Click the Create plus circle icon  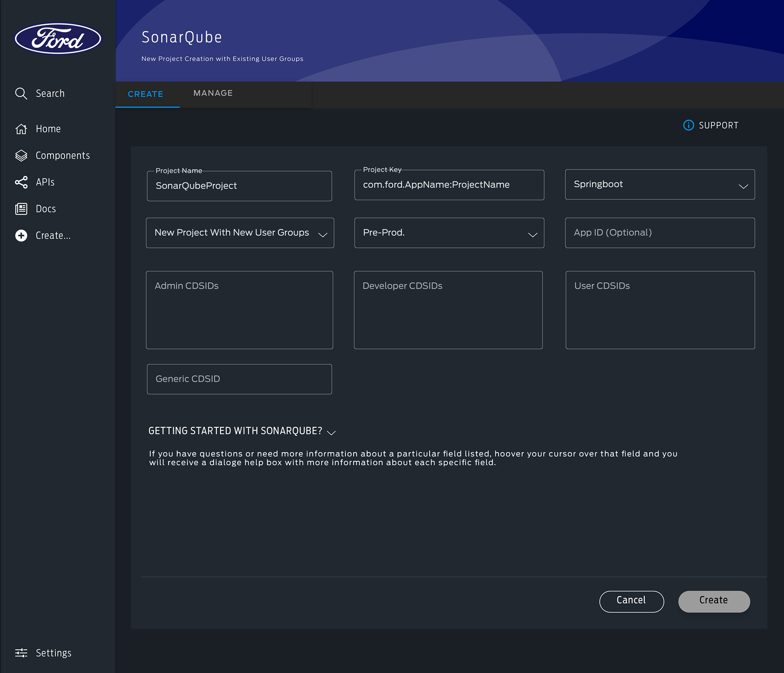pos(21,235)
